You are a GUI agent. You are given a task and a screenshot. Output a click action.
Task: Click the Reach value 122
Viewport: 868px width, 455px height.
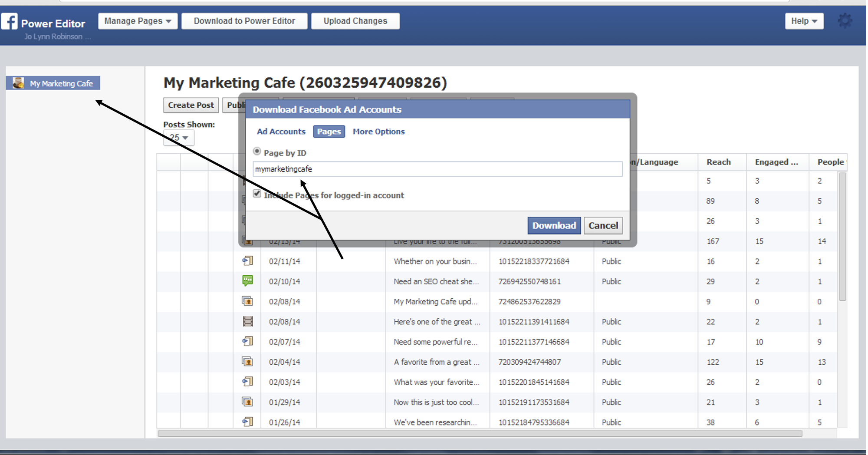[x=713, y=362]
